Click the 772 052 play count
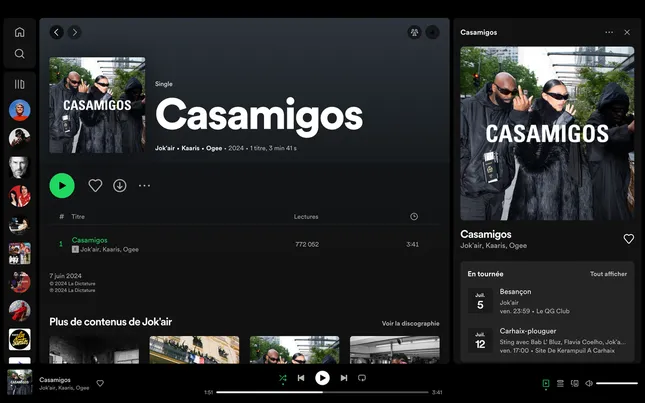 307,244
